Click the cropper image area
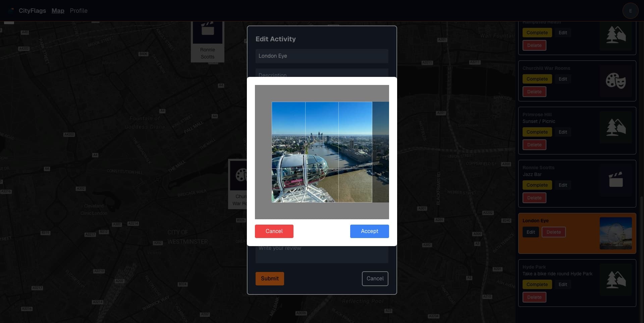 click(322, 152)
